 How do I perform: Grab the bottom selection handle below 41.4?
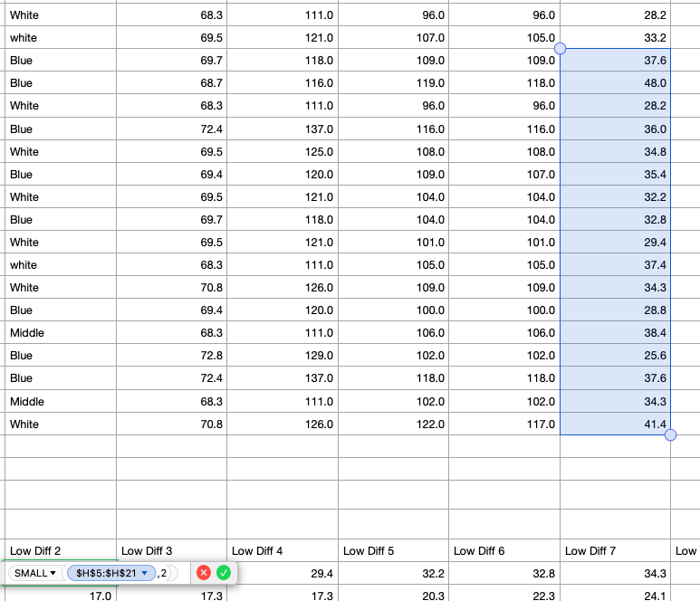tap(670, 435)
